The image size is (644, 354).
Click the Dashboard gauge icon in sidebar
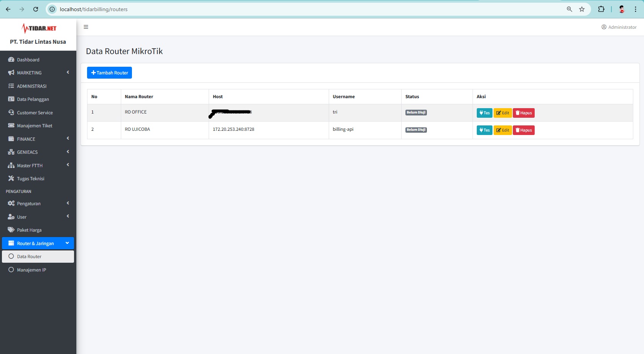[11, 60]
